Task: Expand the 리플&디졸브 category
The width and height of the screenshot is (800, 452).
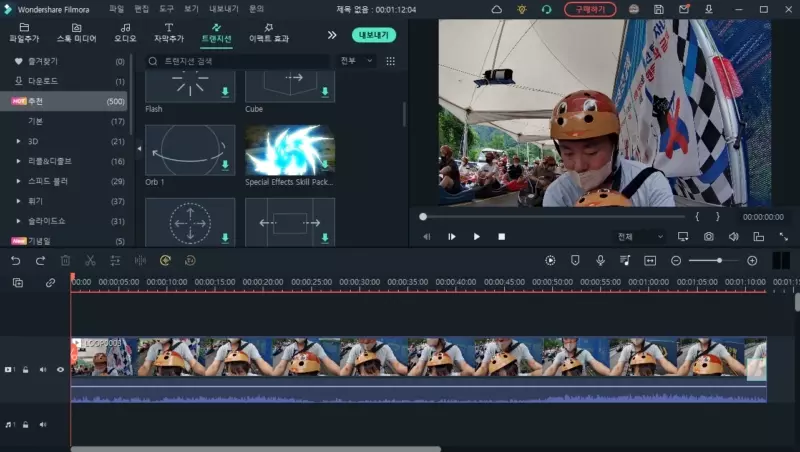Action: 18,161
